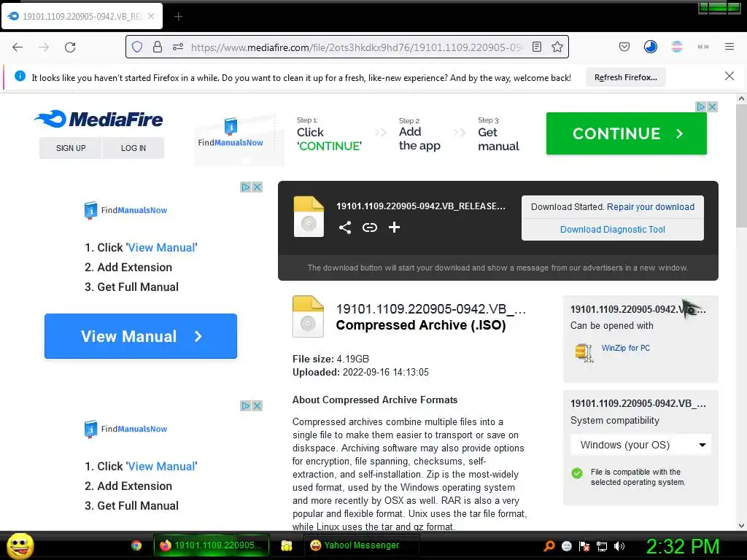This screenshot has height=560, width=747.
Task: Switch to Yahoo! Messenger taskbar item
Action: (x=361, y=545)
